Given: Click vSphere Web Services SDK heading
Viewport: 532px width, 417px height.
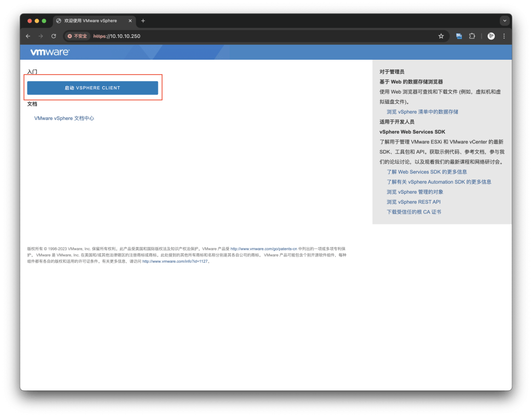Looking at the screenshot, I should [x=412, y=132].
